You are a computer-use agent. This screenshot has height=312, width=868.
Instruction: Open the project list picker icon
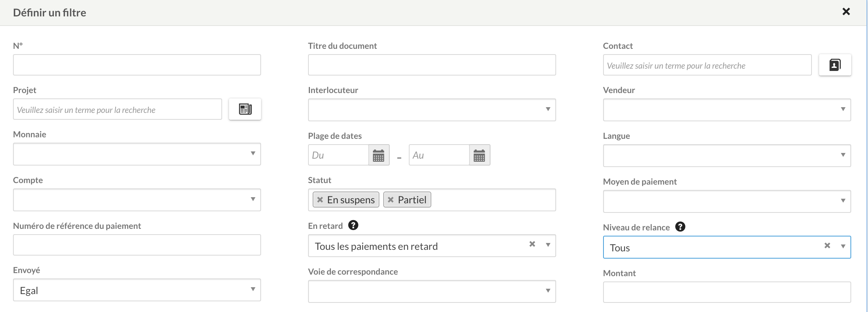coord(245,109)
